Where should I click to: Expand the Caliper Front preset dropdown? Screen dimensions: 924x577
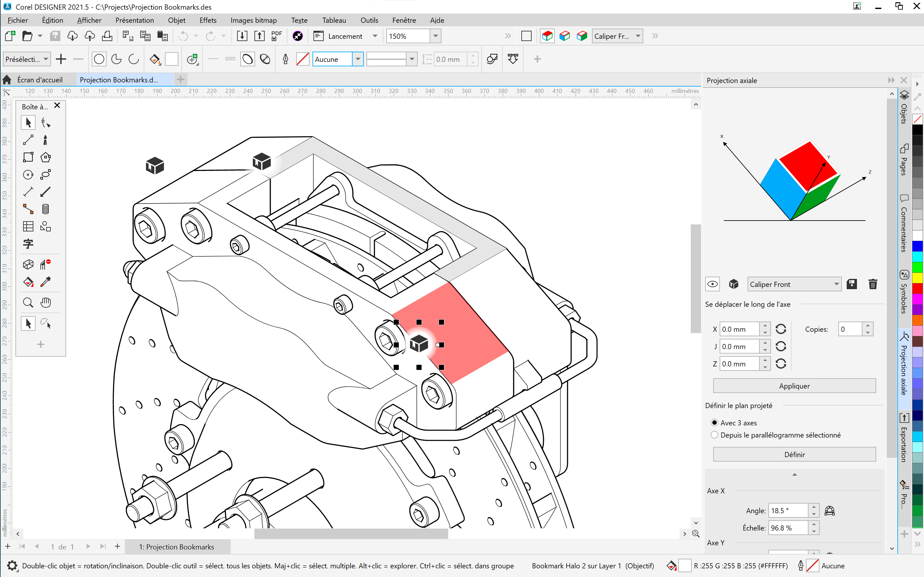[x=836, y=284]
